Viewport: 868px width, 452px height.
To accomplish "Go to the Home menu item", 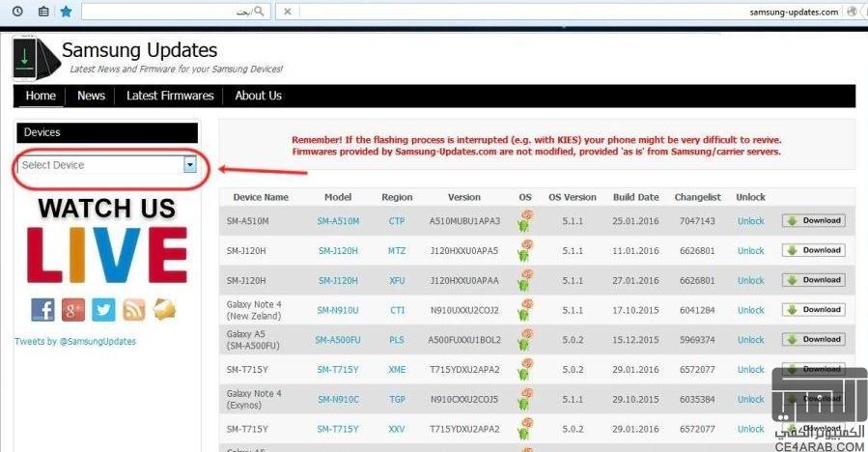I will [41, 96].
